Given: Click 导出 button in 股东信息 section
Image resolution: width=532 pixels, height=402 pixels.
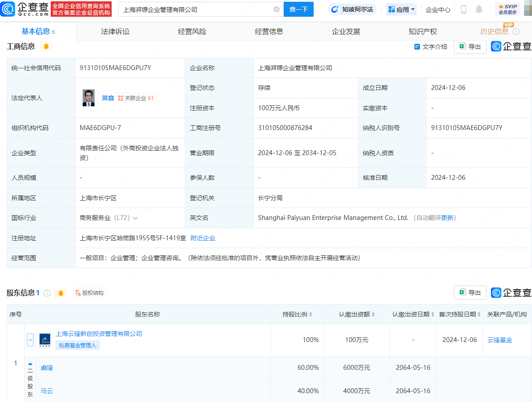Looking at the screenshot, I should click(x=470, y=293).
